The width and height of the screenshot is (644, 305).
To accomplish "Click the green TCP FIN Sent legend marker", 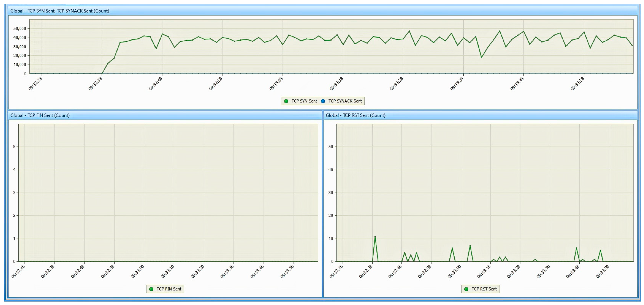I will tap(151, 289).
